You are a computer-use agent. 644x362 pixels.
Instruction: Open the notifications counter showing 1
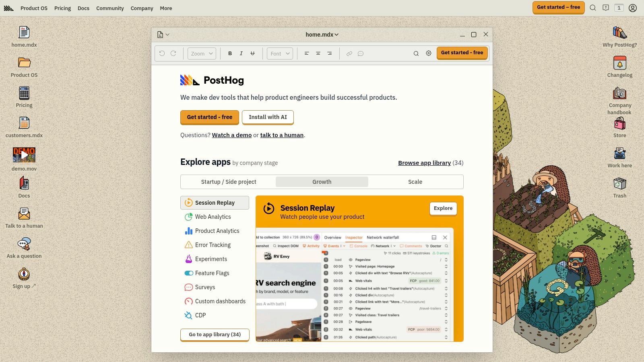click(x=619, y=8)
